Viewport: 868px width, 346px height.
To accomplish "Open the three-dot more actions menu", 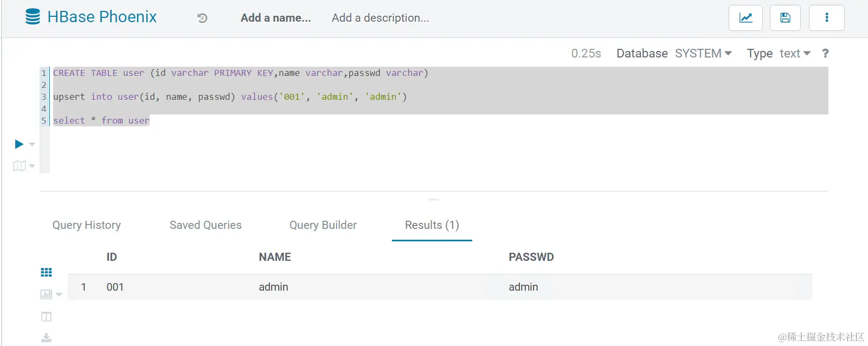I will 826,18.
